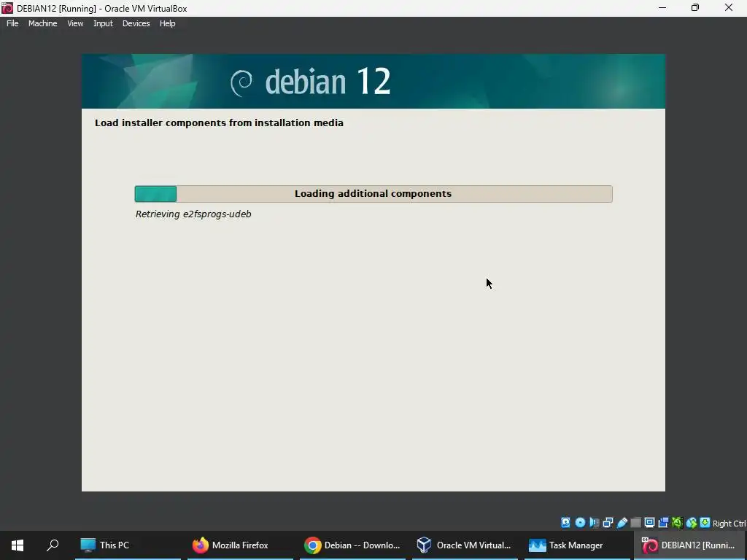Open the Machine menu

click(43, 23)
